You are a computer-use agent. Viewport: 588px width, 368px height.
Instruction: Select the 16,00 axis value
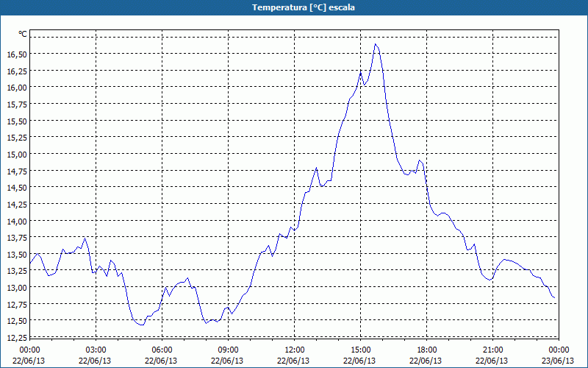[x=17, y=88]
